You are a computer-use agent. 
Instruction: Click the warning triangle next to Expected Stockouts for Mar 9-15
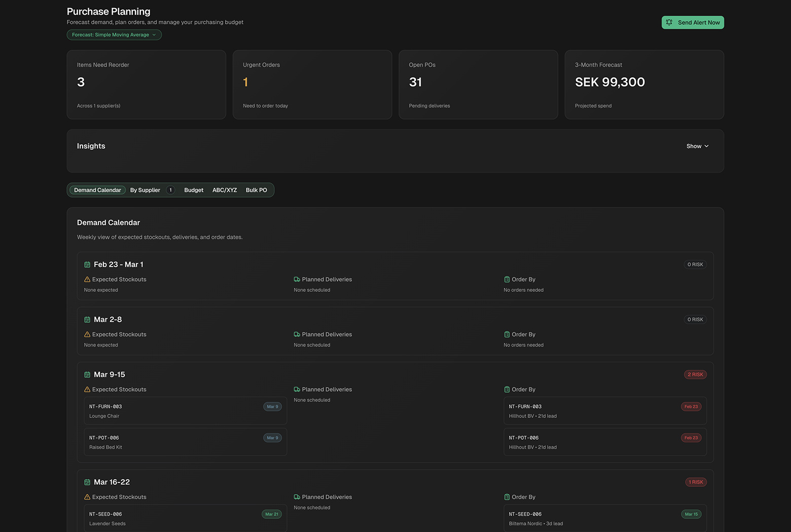click(x=87, y=389)
